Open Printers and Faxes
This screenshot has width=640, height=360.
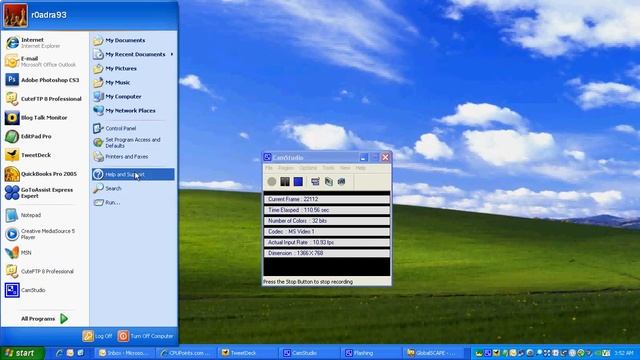133,157
